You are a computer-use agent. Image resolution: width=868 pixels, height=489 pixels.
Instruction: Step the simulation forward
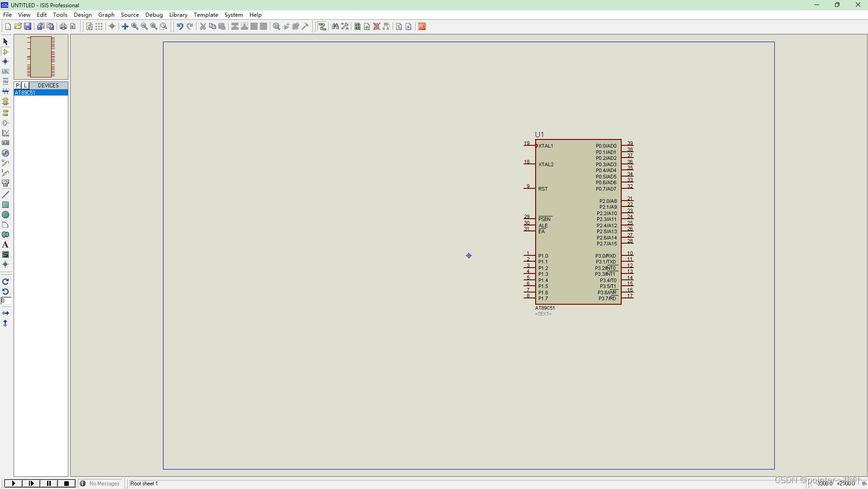31,484
